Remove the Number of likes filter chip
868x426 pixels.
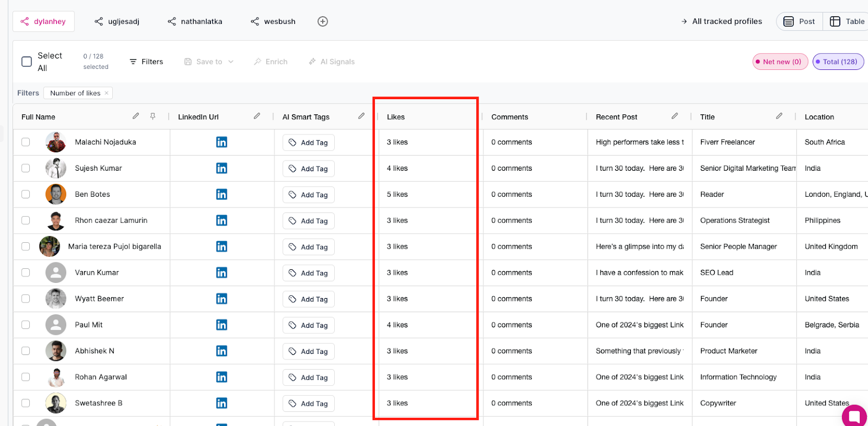point(107,93)
